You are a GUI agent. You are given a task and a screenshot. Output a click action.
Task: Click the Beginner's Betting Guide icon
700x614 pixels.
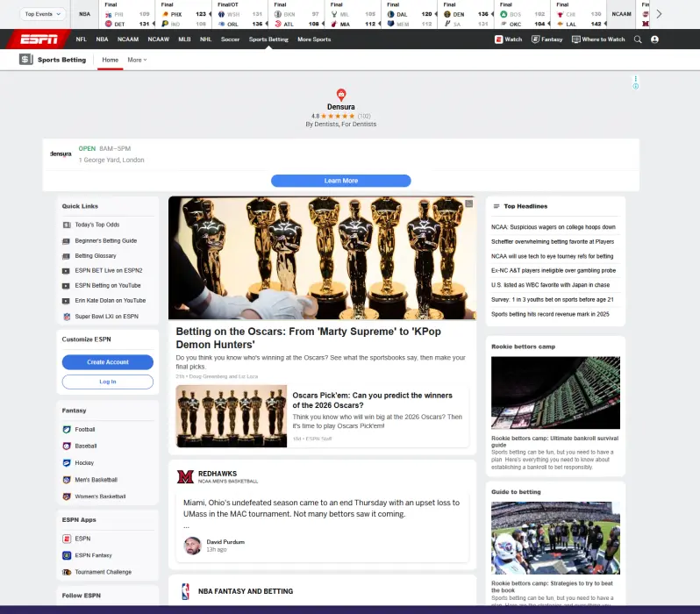tap(66, 241)
